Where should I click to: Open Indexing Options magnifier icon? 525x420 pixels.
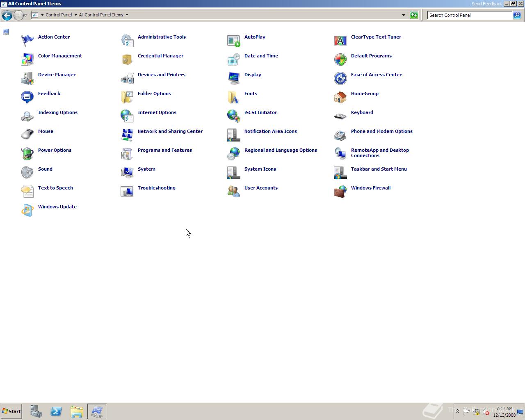click(x=27, y=116)
